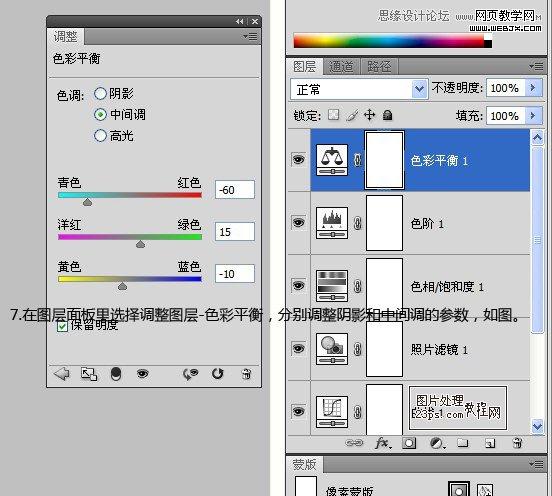
Task: Click link icon on 色阶 1 layer
Action: [x=357, y=223]
